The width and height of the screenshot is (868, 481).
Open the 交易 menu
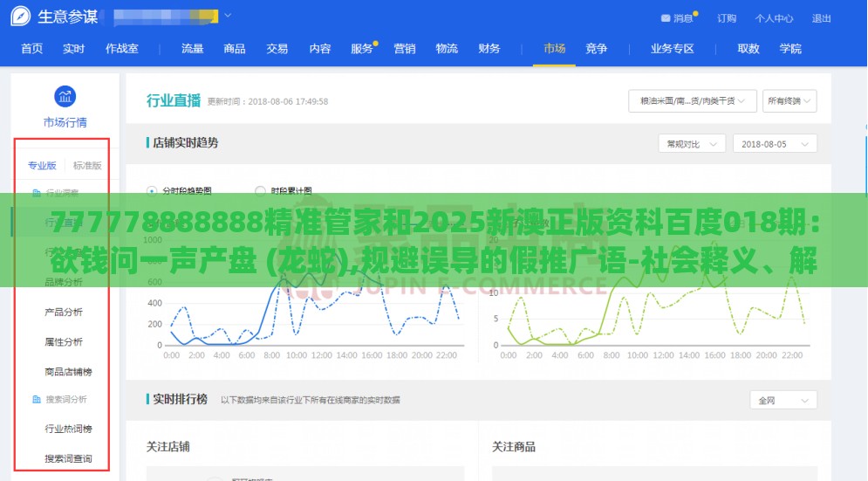277,49
